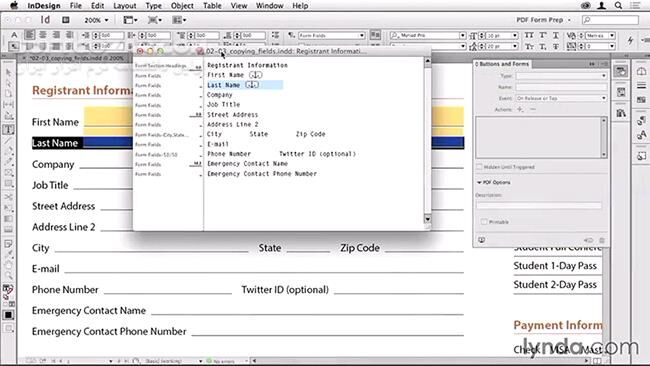The height and width of the screenshot is (366, 650).
Task: Open the Layout menu
Action: (x=124, y=6)
